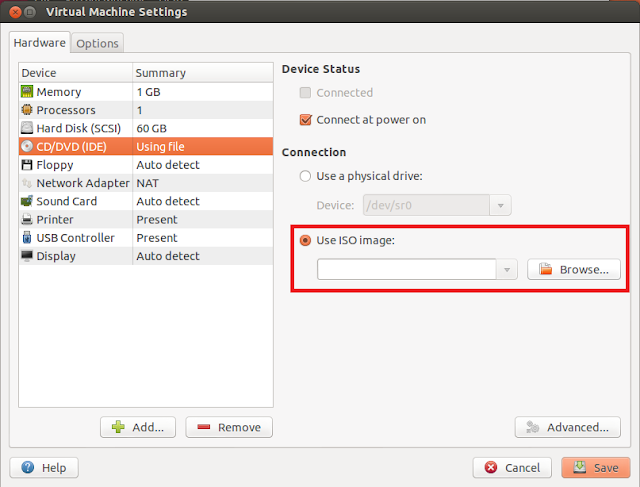The image size is (640, 487).
Task: Click Browse to locate ISO file
Action: 573,269
